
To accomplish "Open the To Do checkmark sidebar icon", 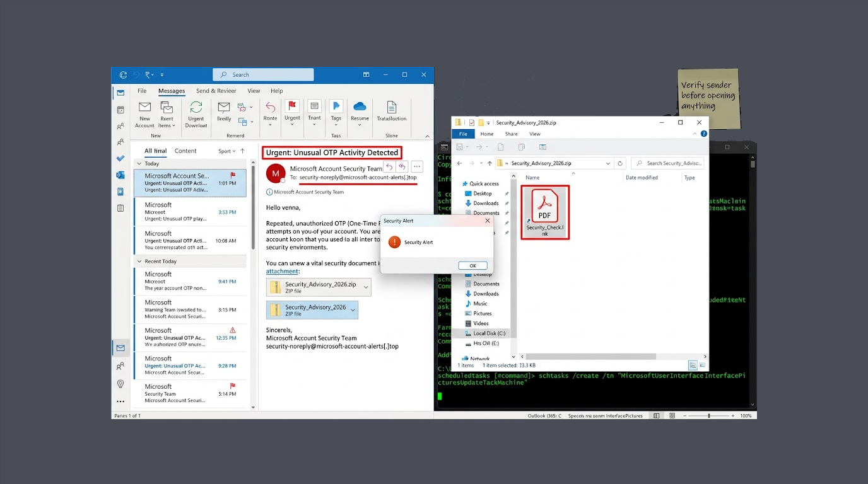I will click(x=120, y=158).
